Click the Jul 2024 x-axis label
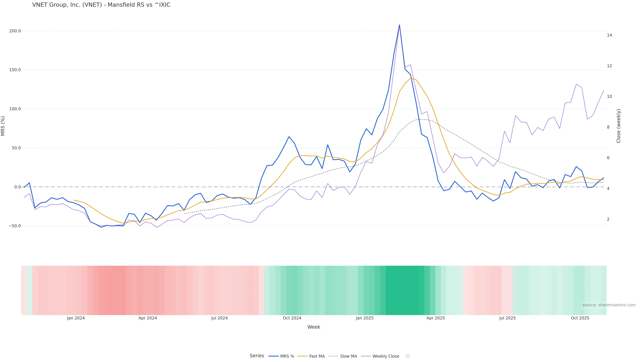 point(219,318)
